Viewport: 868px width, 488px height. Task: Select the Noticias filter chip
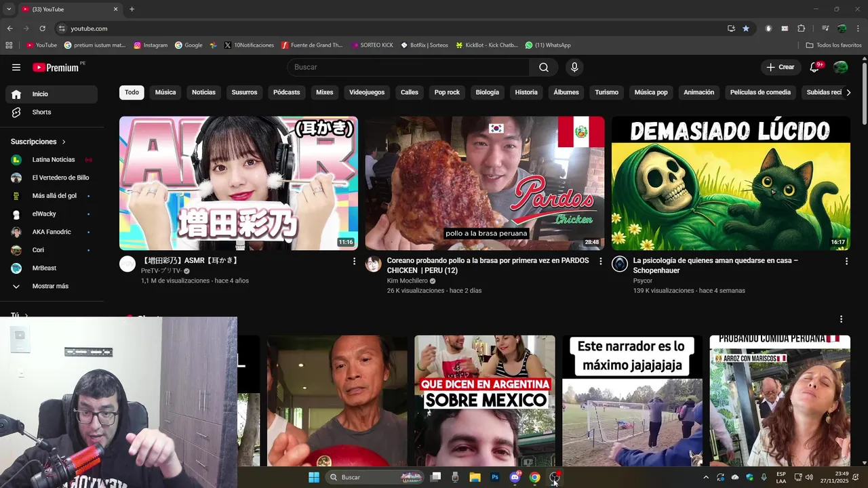tap(203, 92)
